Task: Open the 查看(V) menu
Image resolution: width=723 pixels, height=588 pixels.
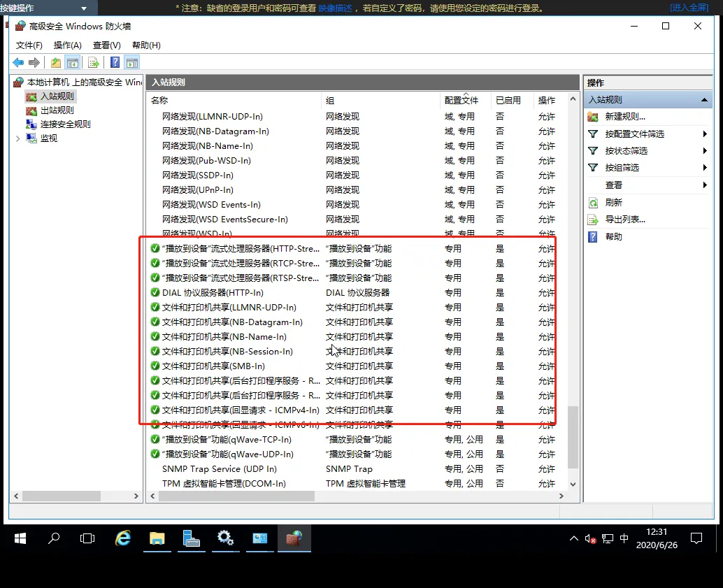Action: point(106,45)
